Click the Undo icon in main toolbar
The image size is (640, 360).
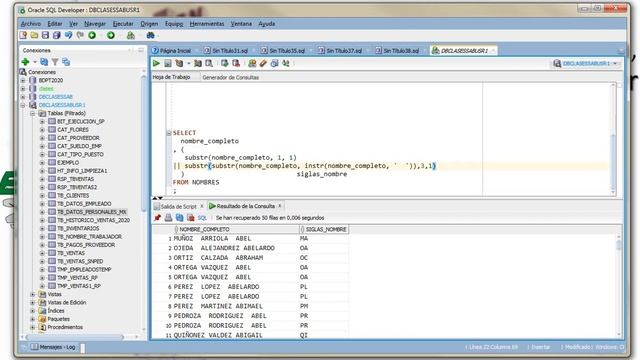[x=68, y=36]
